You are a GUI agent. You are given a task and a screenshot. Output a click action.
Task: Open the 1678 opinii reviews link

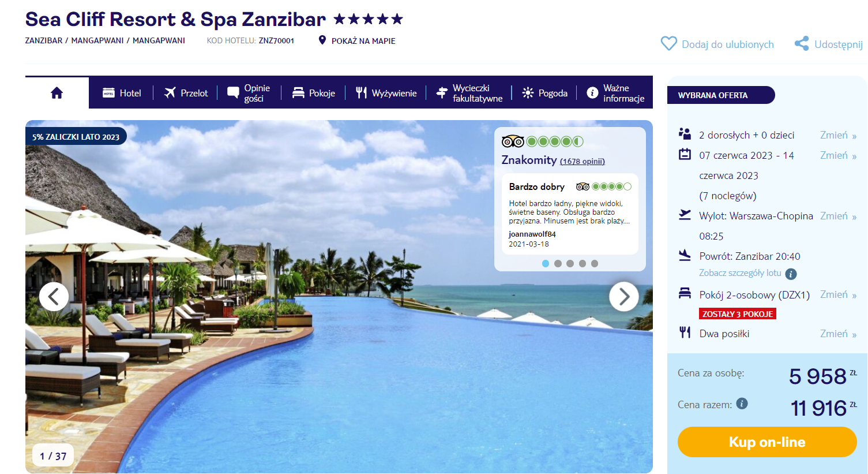point(583,162)
